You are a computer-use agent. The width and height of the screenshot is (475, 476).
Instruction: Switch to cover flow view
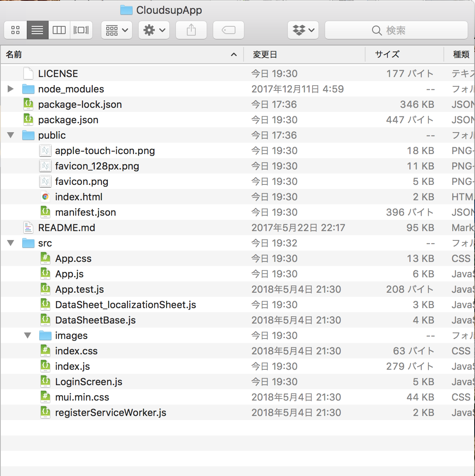(81, 30)
